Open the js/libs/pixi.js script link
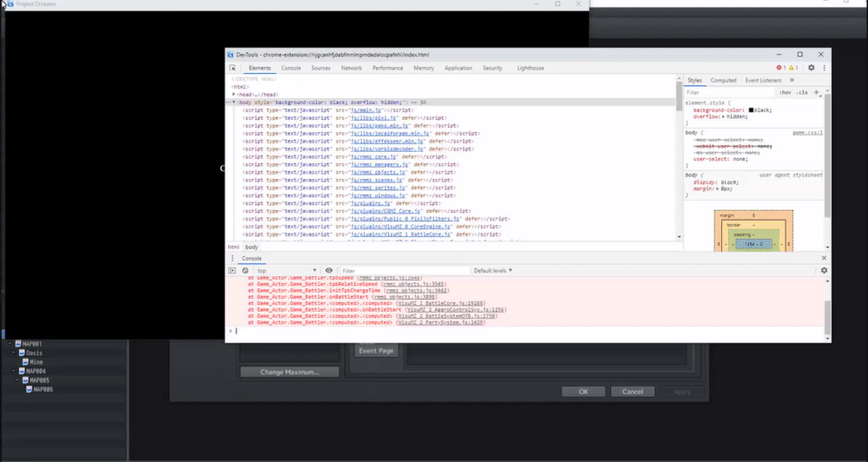Image resolution: width=868 pixels, height=462 pixels. (373, 118)
